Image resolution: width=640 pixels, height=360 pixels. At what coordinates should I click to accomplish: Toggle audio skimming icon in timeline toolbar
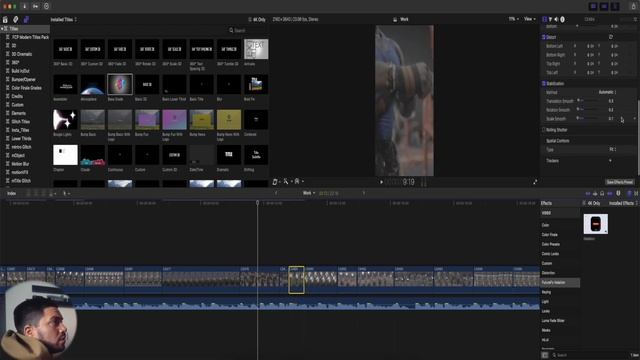[x=595, y=193]
